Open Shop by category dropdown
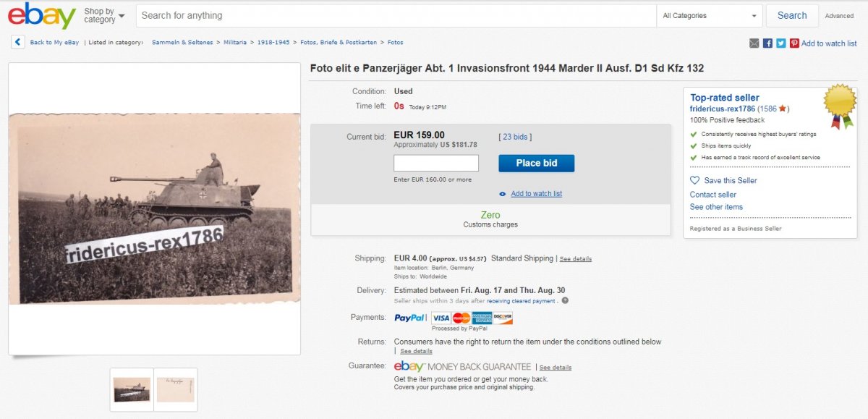Screen dimensions: 868x419 (104, 15)
